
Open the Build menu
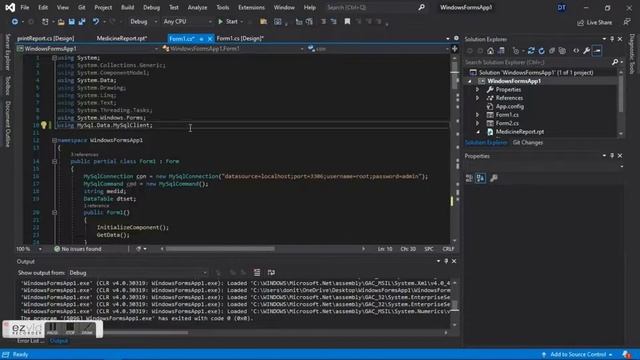tap(127, 7)
